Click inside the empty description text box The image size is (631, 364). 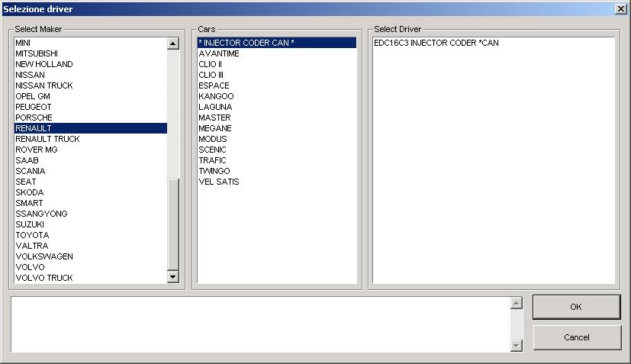click(x=260, y=324)
